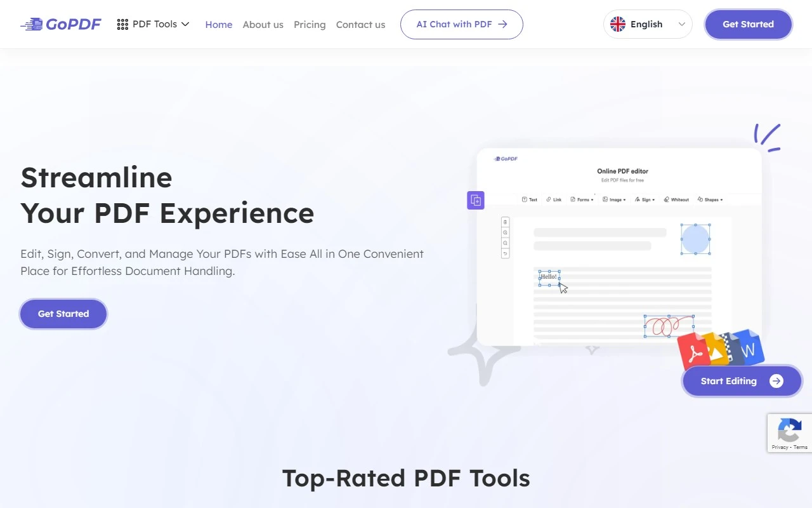The height and width of the screenshot is (508, 812).
Task: Click the purple add-page icon beside the editor preview
Action: coord(476,200)
